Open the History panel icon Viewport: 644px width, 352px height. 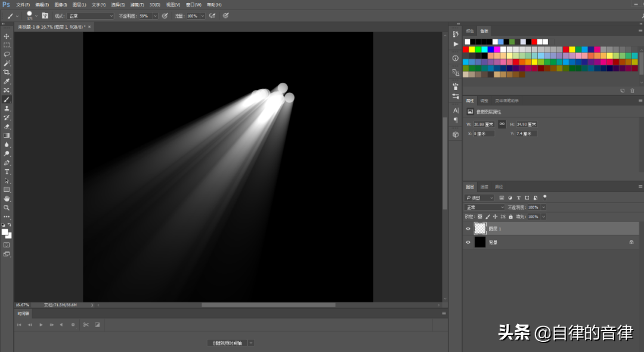coord(456,34)
